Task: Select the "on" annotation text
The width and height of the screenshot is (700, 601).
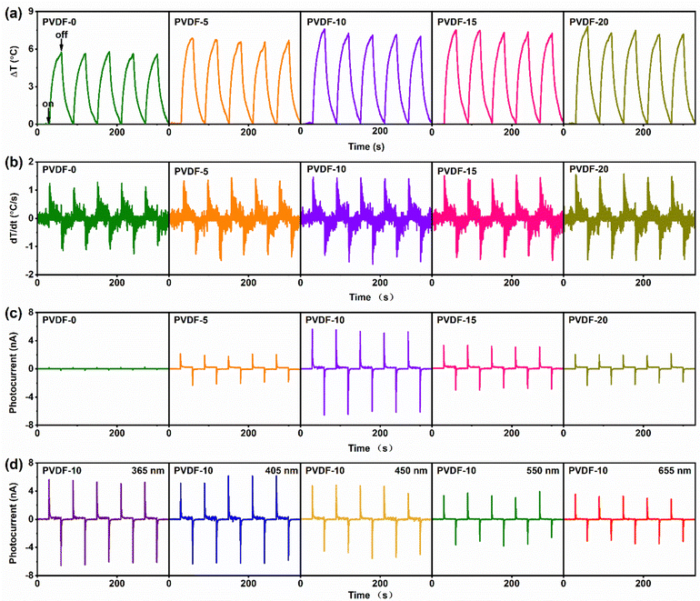Action: pyautogui.click(x=48, y=104)
